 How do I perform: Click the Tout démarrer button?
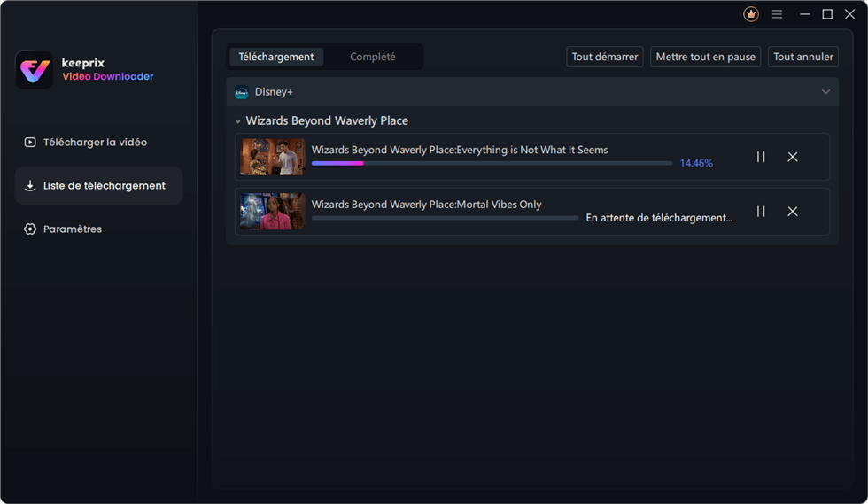pyautogui.click(x=604, y=57)
